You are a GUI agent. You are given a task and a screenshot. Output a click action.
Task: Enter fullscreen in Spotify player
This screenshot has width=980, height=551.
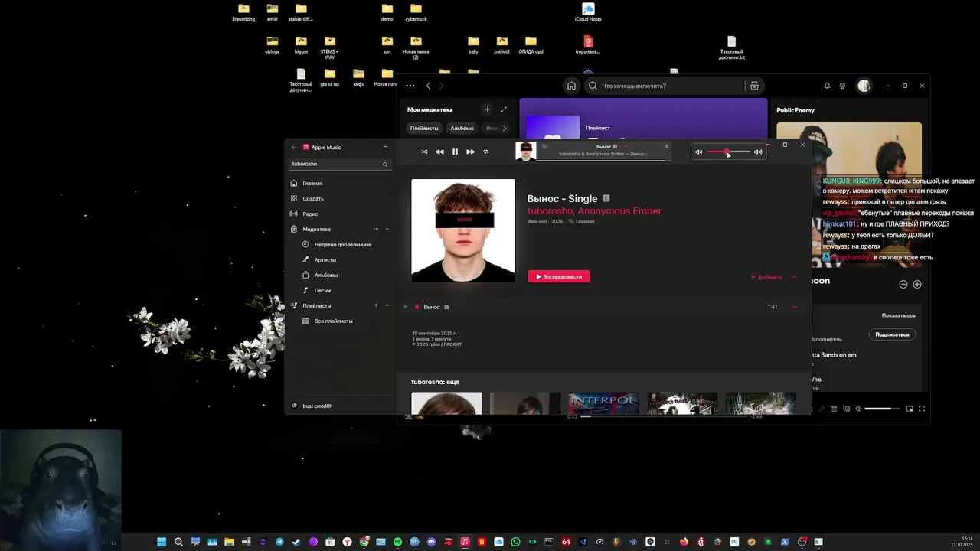922,409
